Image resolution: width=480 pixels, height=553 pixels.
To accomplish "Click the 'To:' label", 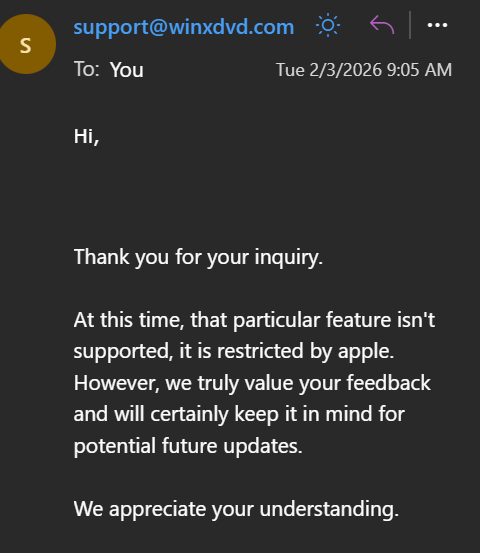I will 86,69.
